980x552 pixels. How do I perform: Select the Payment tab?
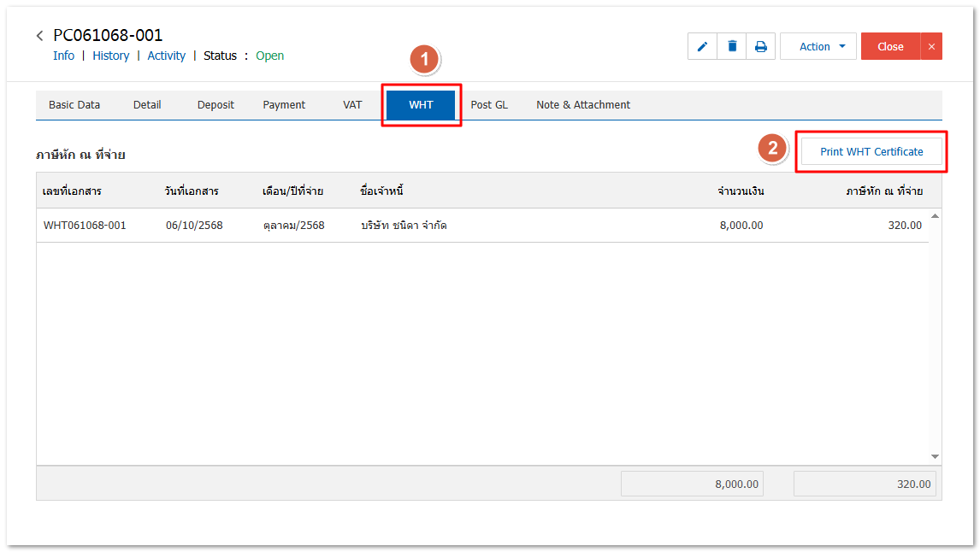284,105
